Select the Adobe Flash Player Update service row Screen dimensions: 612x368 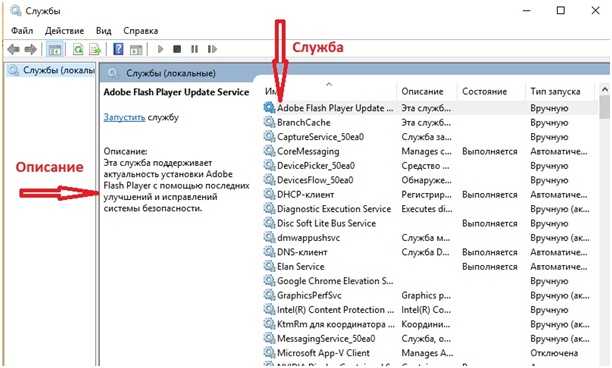point(429,108)
